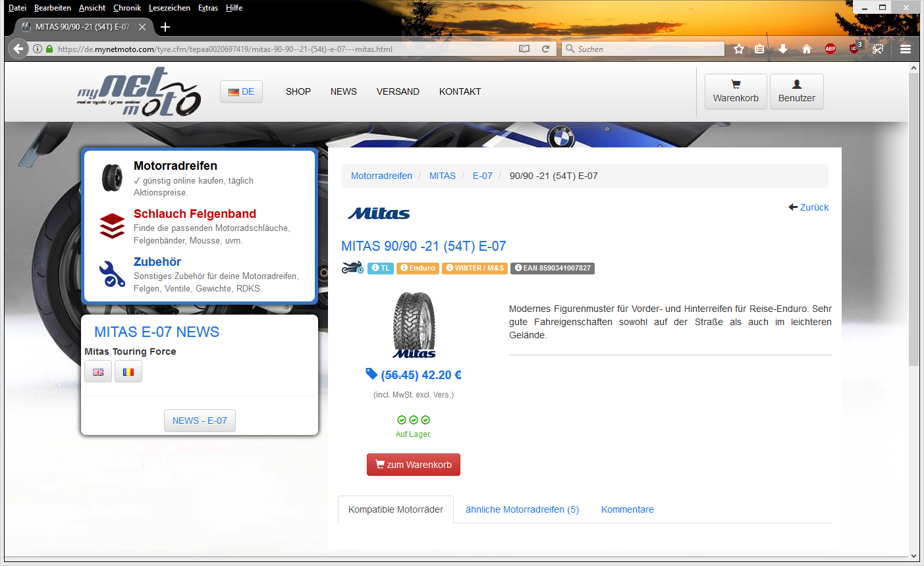Viewport: 924px width, 566px height.
Task: Open the Ansicht menu
Action: pos(92,8)
